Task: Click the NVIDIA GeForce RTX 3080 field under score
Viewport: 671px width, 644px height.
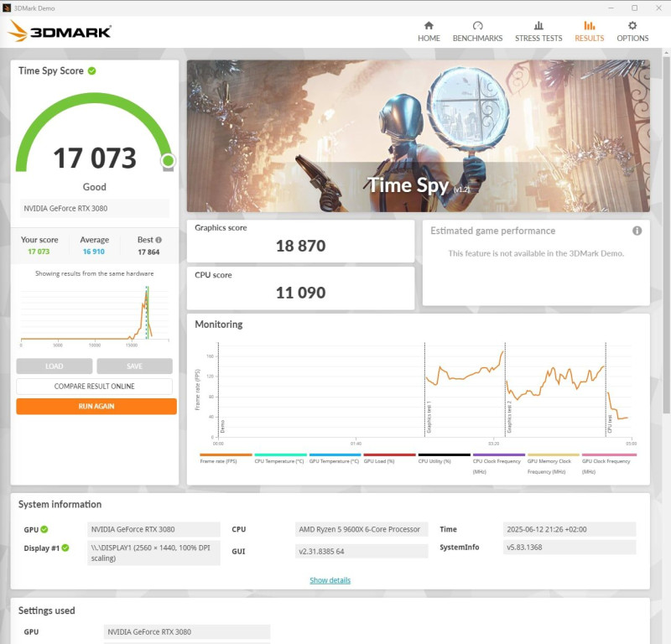Action: [94, 209]
